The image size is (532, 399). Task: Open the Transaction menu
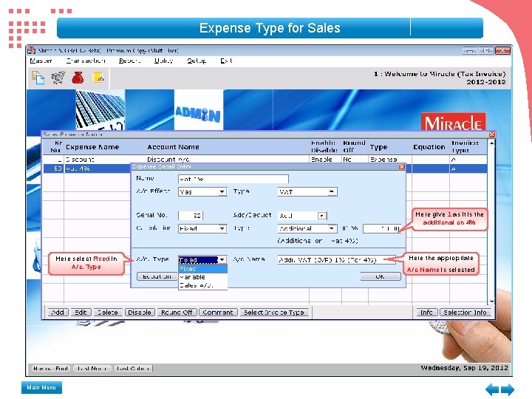(86, 61)
